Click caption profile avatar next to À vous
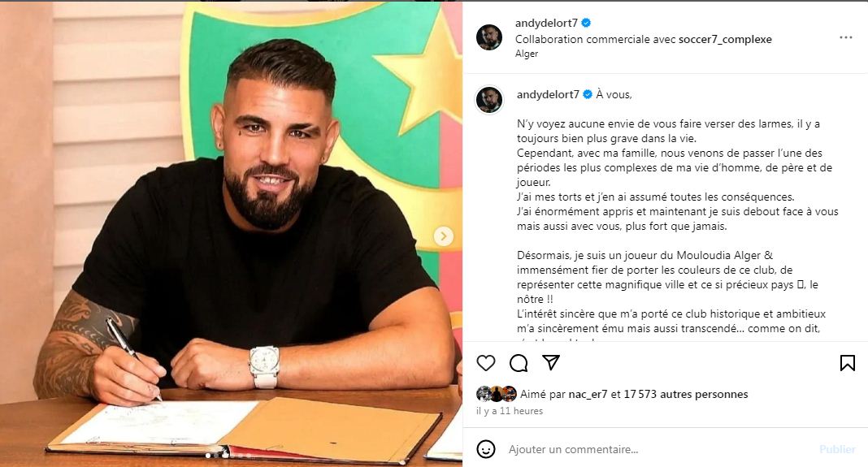 click(489, 100)
